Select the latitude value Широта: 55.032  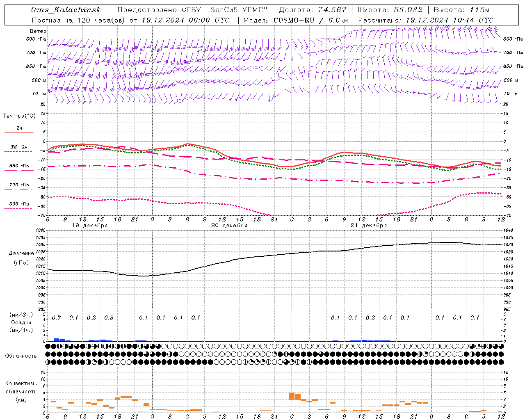[390, 10]
